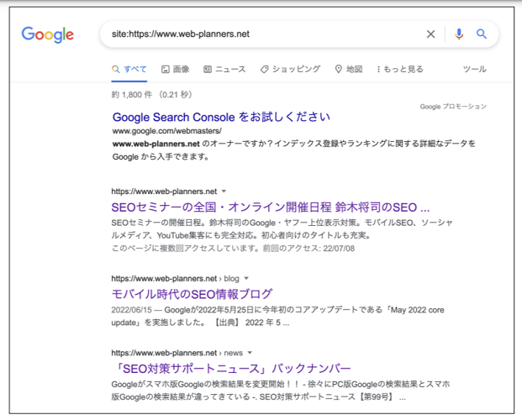Open the 地図 tab

[x=349, y=69]
